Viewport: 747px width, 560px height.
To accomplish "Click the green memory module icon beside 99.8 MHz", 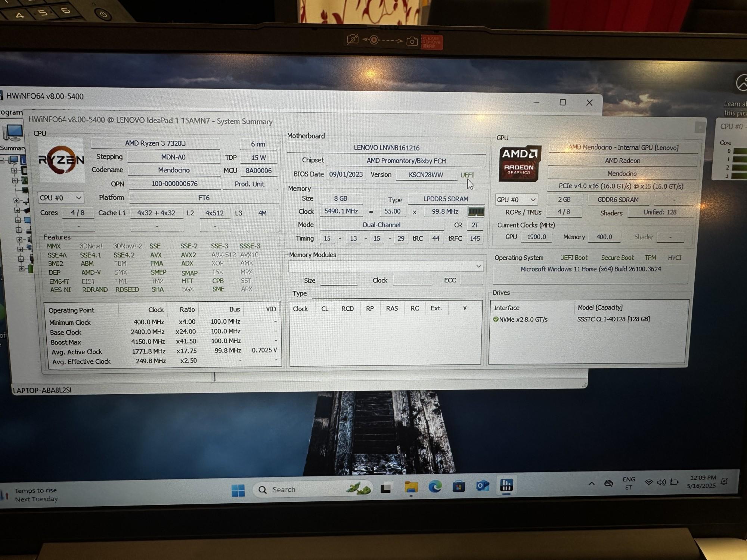I will click(476, 212).
